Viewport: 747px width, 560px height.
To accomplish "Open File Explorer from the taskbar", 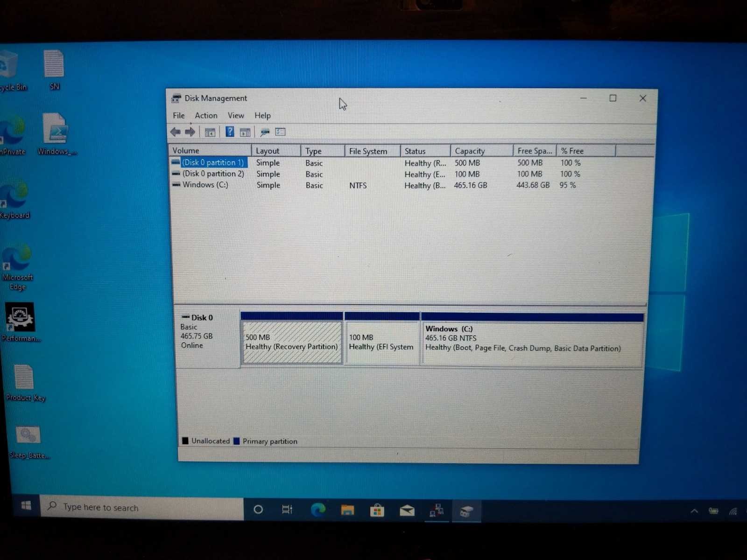I will tap(347, 510).
